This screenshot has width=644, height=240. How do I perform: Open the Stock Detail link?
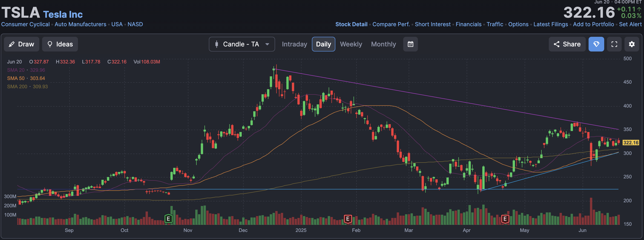(351, 24)
